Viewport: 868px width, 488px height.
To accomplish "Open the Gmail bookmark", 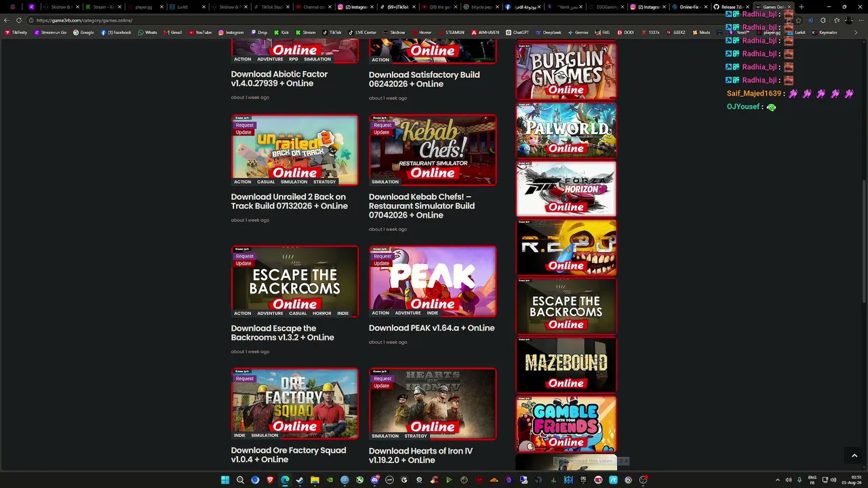I will pos(173,33).
